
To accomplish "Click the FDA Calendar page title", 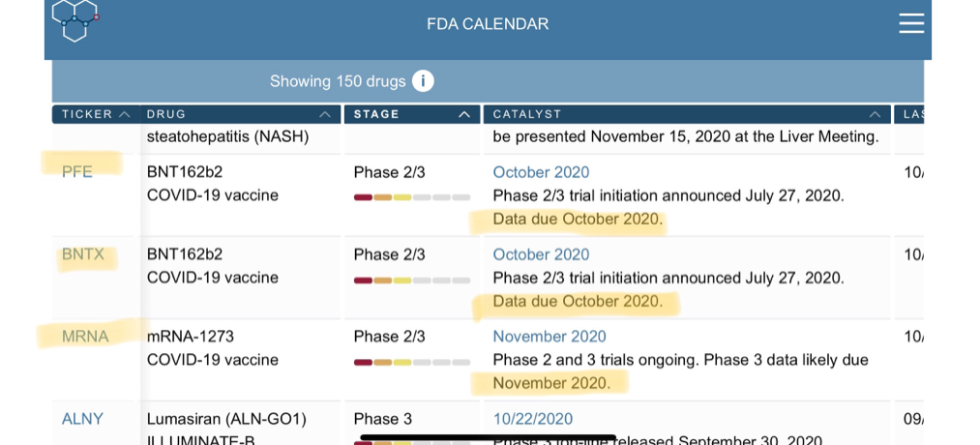I will tap(488, 24).
